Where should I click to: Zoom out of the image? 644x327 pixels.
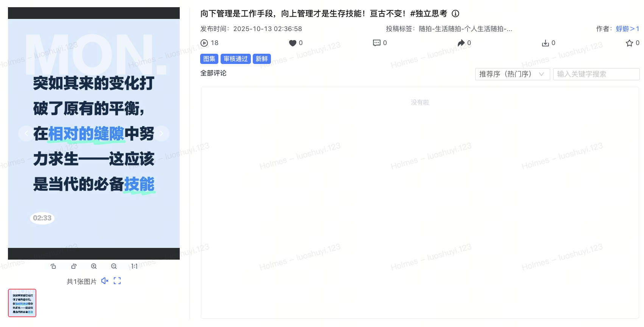[x=114, y=266]
